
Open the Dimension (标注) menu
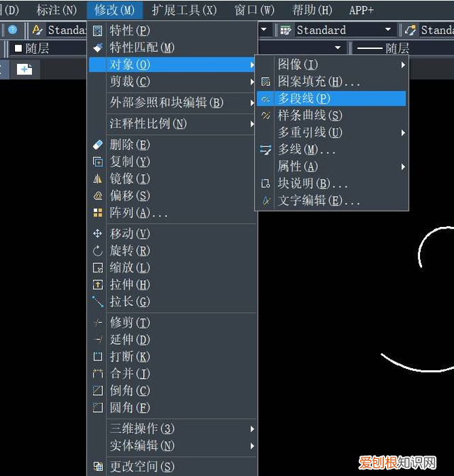[x=57, y=10]
